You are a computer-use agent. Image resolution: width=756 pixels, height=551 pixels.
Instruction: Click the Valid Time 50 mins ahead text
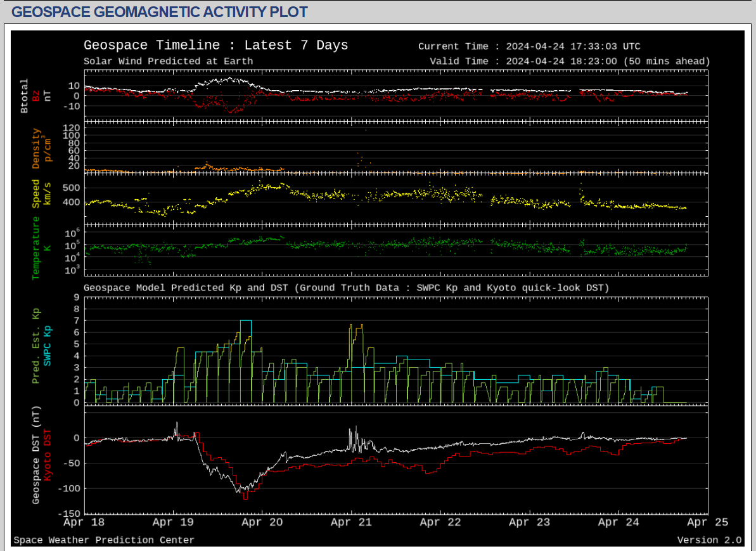click(x=569, y=62)
